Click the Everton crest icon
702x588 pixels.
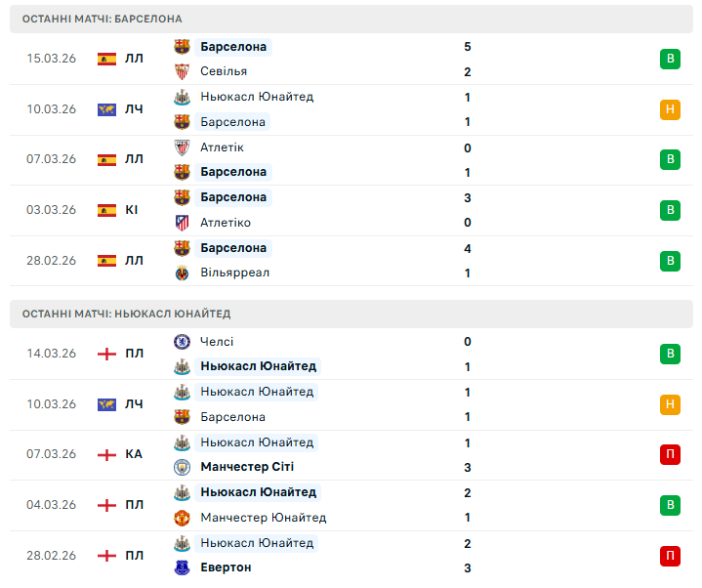(x=182, y=567)
